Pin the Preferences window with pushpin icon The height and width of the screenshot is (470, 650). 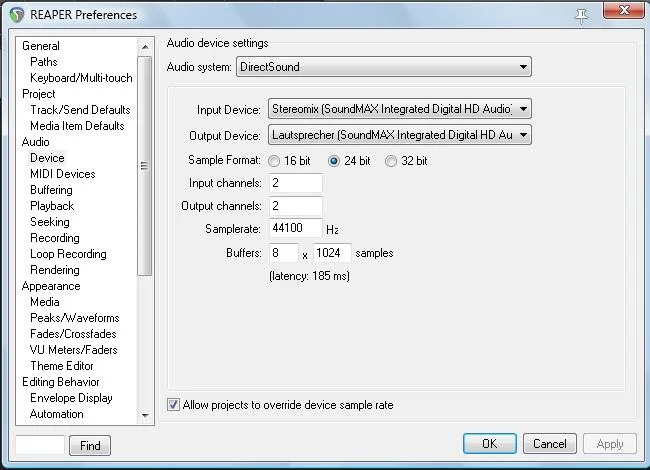click(x=582, y=16)
